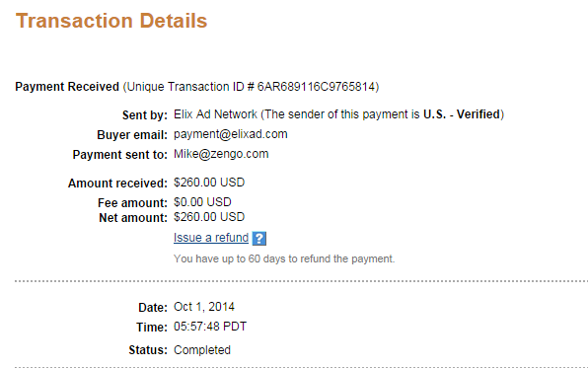Click the sender name Elix Ad Network
Viewport: 588px width, 368px height.
click(215, 114)
